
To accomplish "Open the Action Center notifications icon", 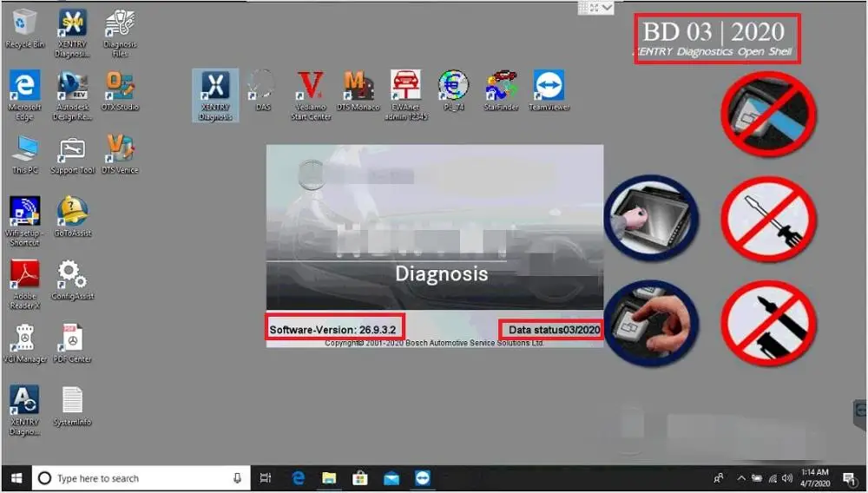I will click(x=849, y=478).
